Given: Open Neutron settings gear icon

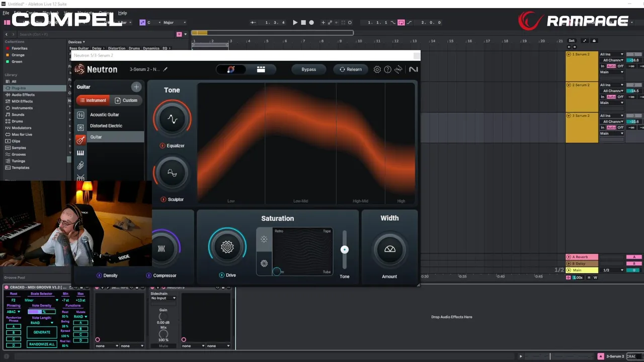Looking at the screenshot, I should click(377, 69).
